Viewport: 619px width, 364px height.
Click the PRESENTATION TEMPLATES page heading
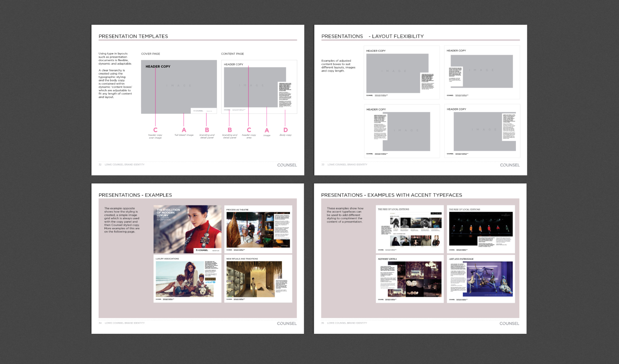(x=133, y=36)
